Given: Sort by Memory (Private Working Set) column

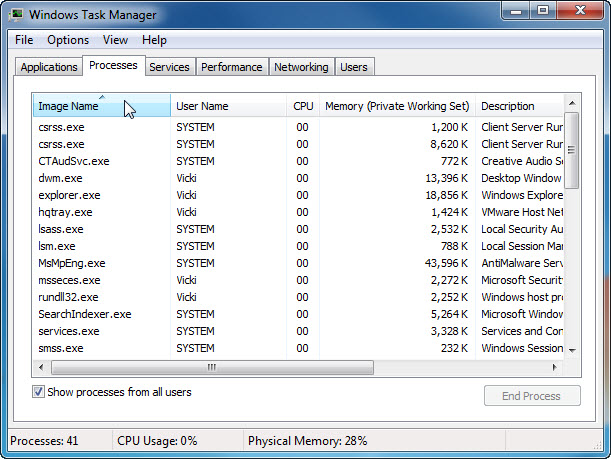Looking at the screenshot, I should click(397, 106).
